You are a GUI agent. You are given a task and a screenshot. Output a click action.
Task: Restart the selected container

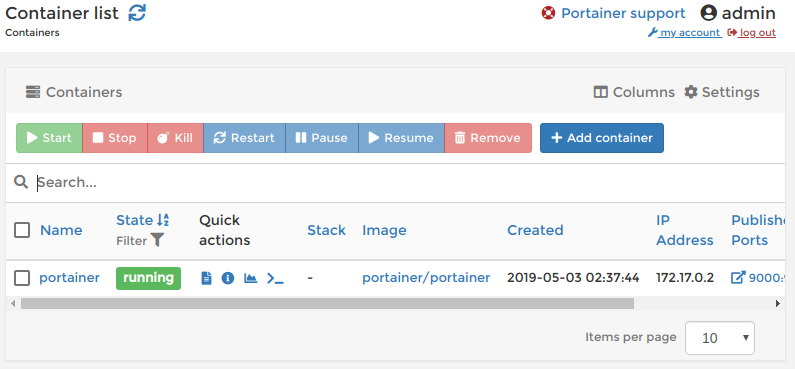(244, 138)
